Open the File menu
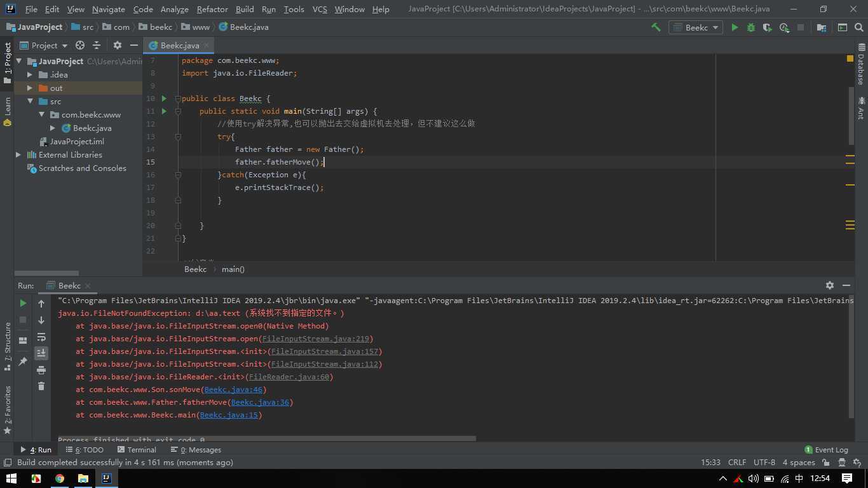The width and height of the screenshot is (868, 488). [x=31, y=9]
